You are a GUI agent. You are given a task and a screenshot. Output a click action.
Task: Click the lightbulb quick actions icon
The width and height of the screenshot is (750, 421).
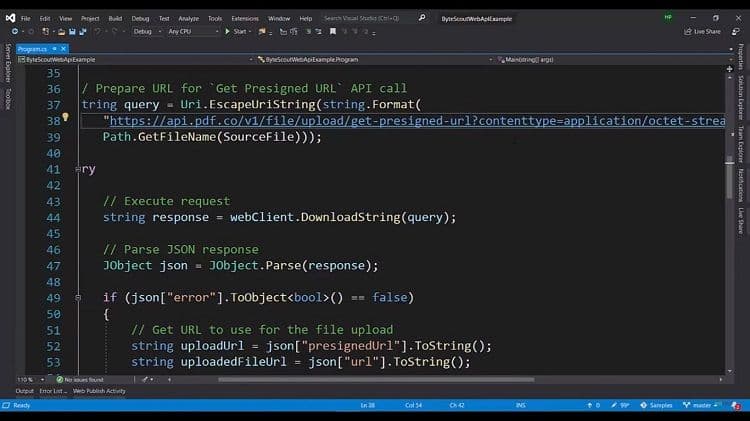[66, 118]
